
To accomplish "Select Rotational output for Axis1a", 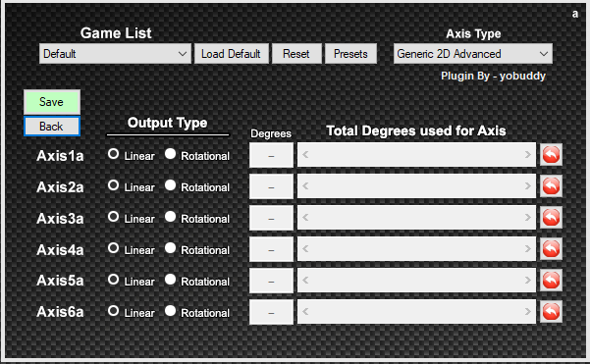I will point(171,154).
